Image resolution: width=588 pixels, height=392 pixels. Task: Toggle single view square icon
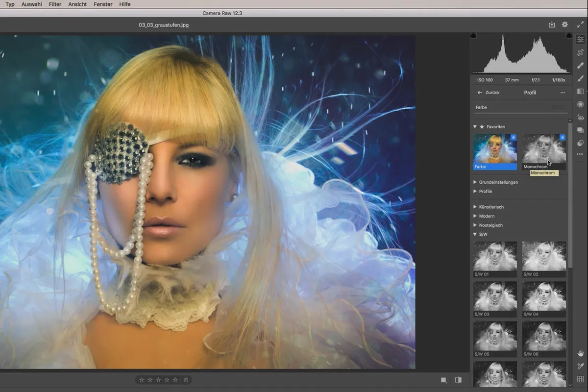(x=443, y=380)
